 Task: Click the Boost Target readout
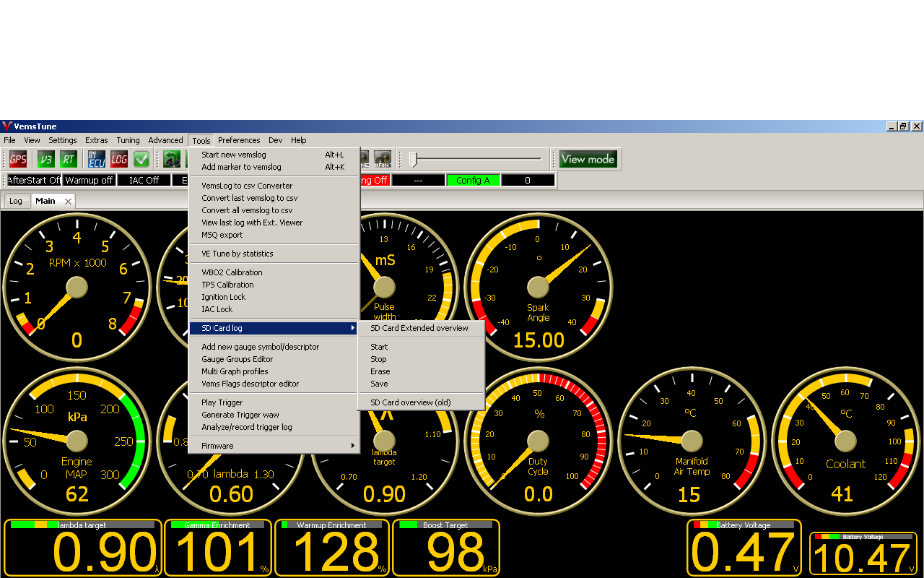(x=446, y=547)
